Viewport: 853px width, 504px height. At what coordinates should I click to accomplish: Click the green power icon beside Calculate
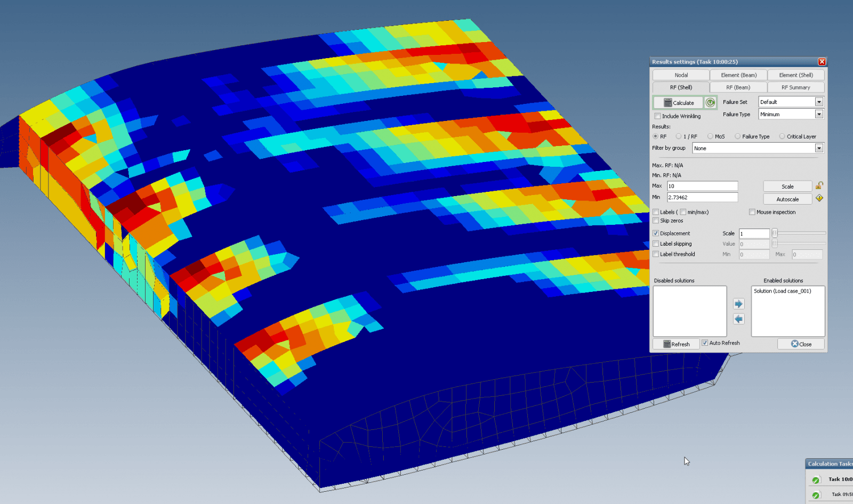click(710, 102)
